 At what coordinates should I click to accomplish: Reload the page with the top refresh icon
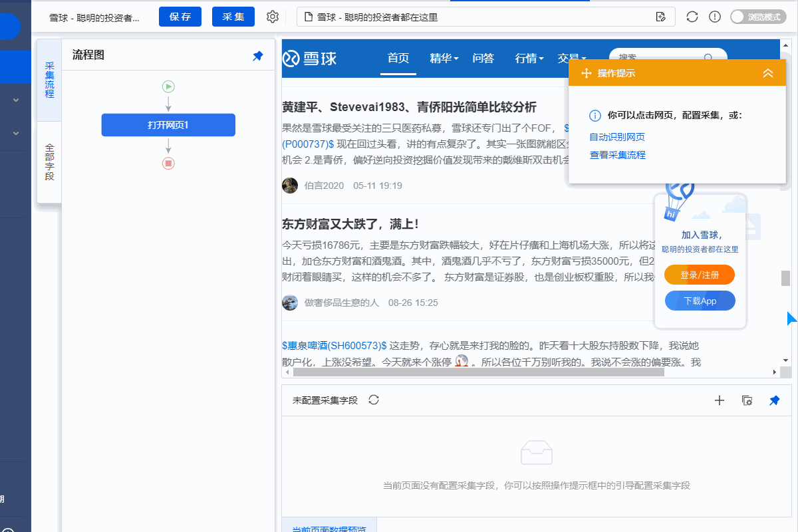coord(692,17)
